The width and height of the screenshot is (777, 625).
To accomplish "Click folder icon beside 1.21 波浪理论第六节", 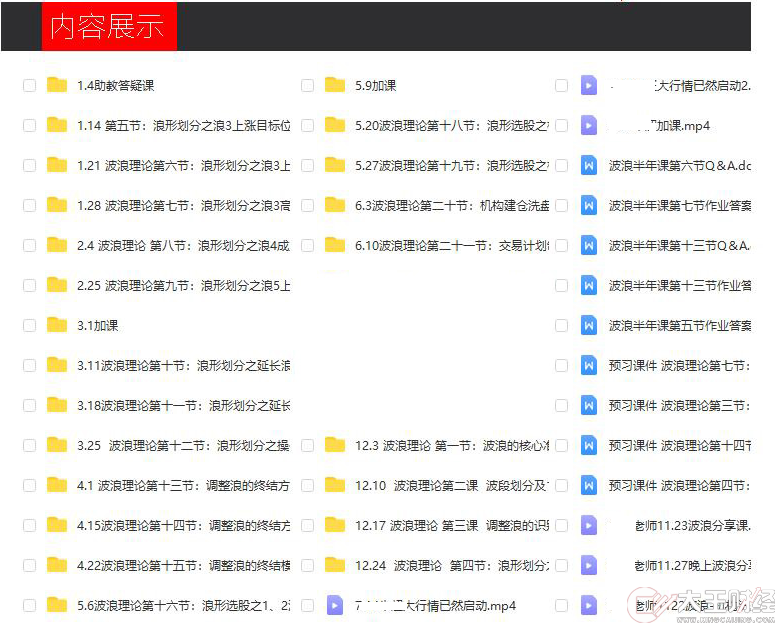I will (x=56, y=165).
